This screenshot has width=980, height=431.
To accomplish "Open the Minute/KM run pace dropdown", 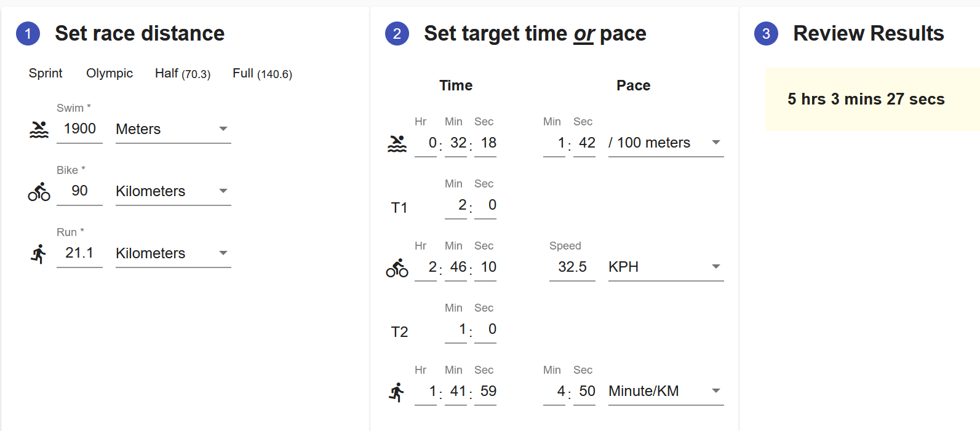I will (x=666, y=391).
